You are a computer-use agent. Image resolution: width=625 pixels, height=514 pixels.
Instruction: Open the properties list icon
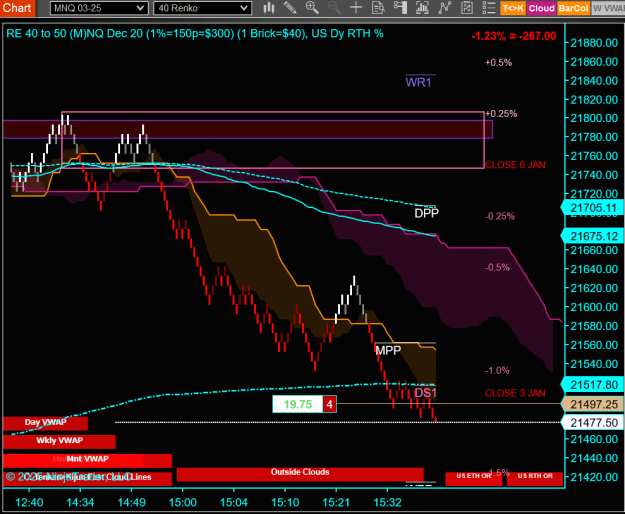489,8
